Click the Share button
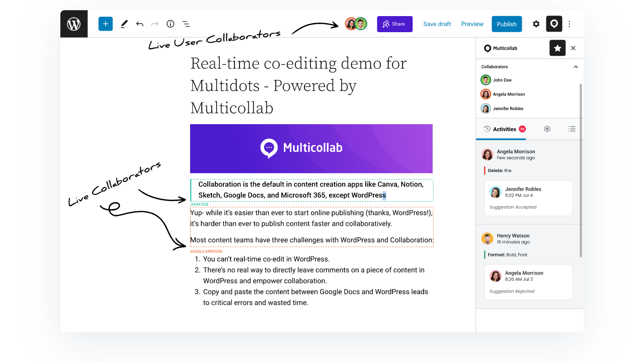The image size is (644, 362). 394,24
